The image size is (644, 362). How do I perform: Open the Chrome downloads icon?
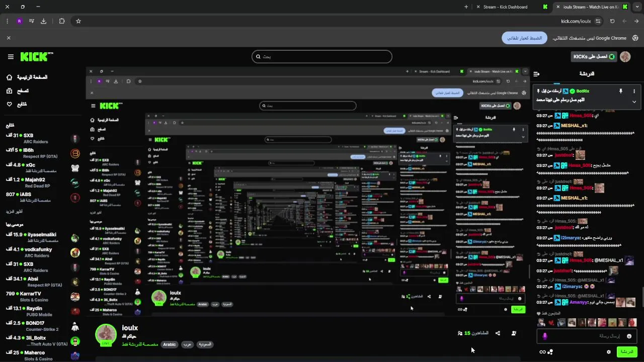(x=43, y=21)
